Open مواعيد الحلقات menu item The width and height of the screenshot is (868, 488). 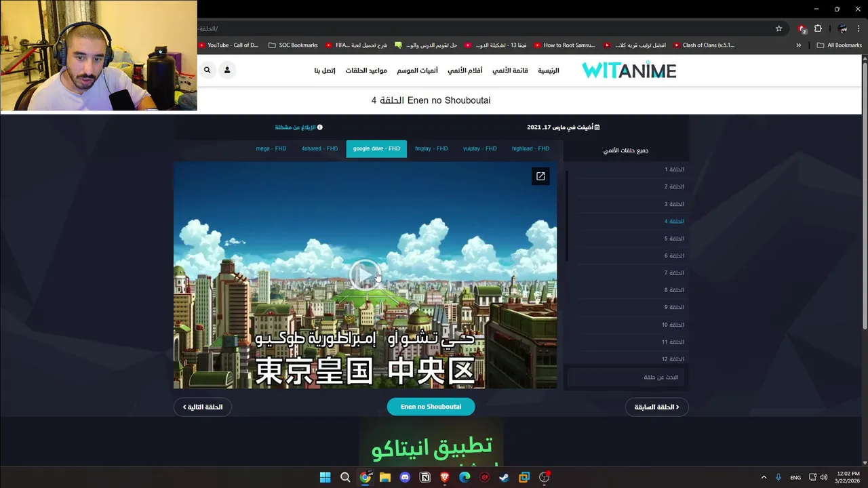pos(366,70)
